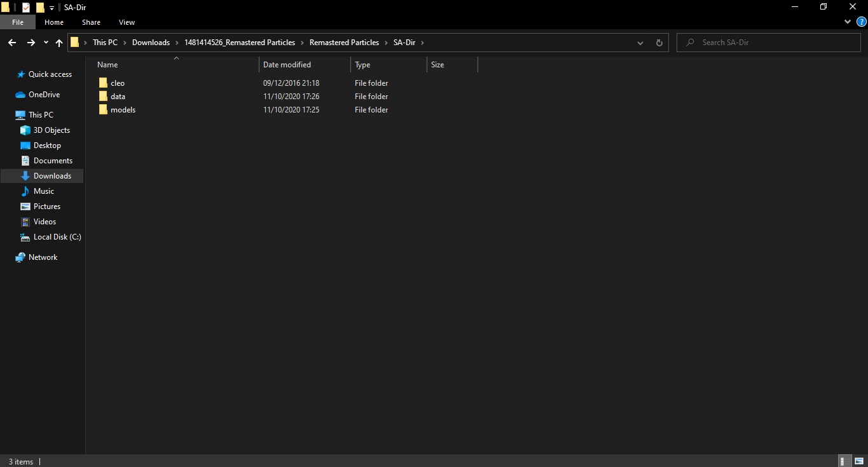This screenshot has height=467, width=868.
Task: Select the models folder
Action: (123, 110)
